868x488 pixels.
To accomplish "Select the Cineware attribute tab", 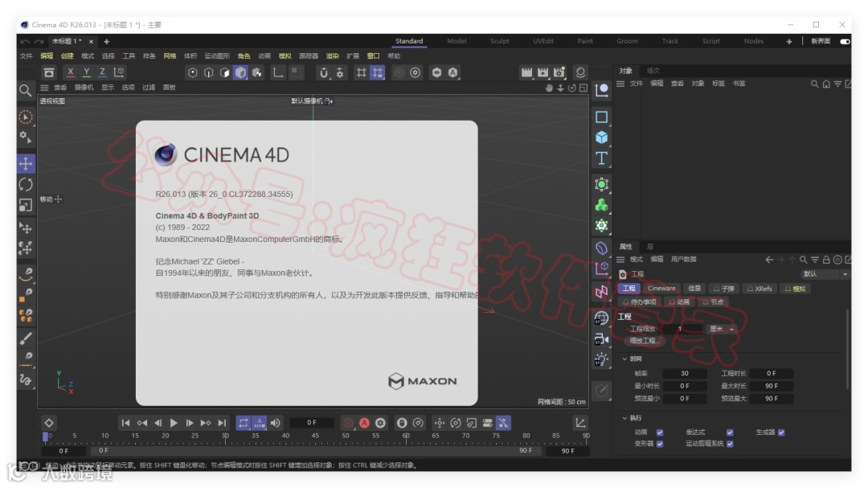I will point(661,289).
